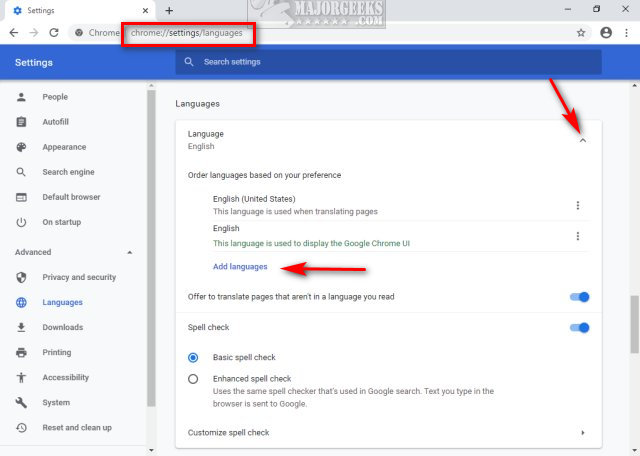640x456 pixels.
Task: Click the Autofill clipboard icon
Action: click(x=21, y=122)
